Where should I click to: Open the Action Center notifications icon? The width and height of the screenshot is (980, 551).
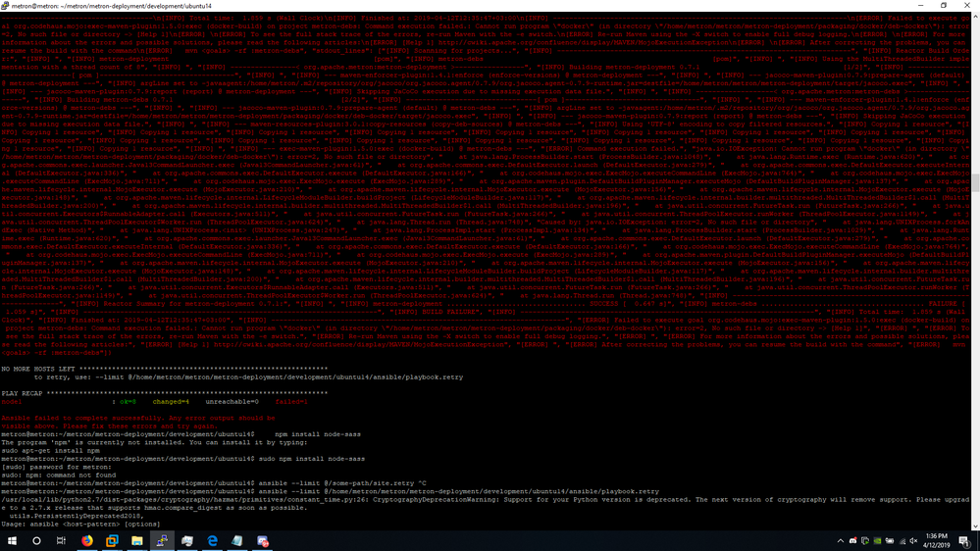click(x=964, y=541)
